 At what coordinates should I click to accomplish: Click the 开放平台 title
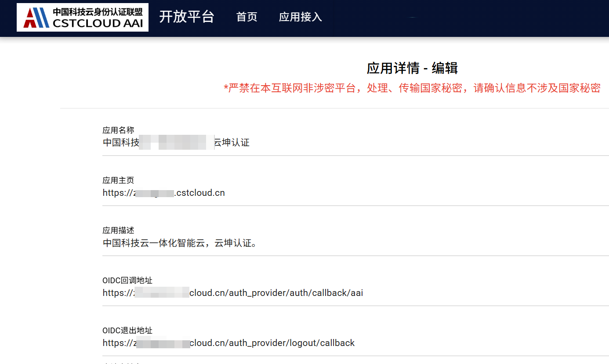point(187,17)
